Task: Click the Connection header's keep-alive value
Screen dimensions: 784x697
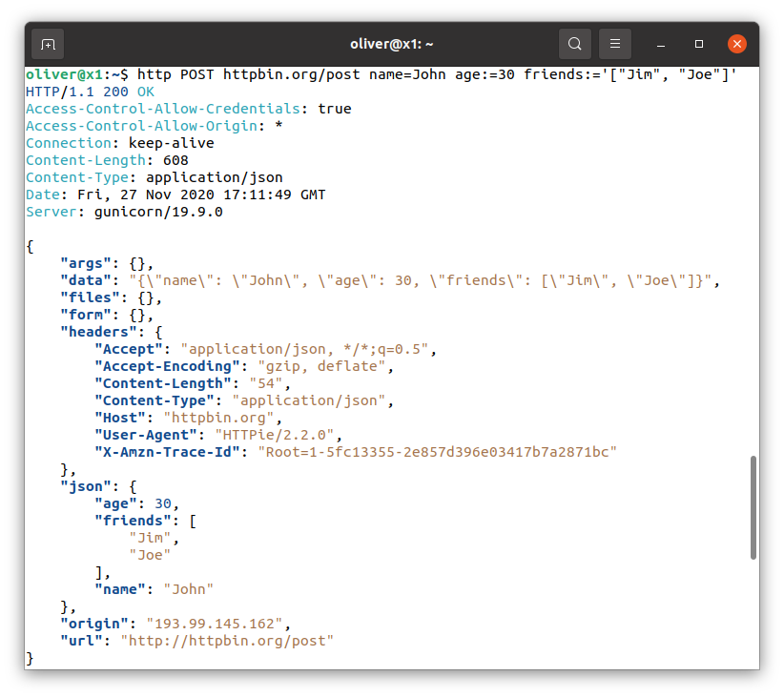Action: pyautogui.click(x=171, y=143)
